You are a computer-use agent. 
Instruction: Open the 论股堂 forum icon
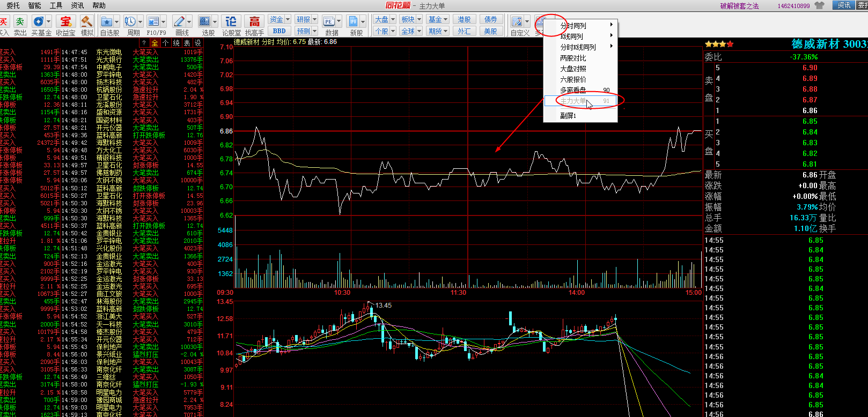click(x=231, y=21)
